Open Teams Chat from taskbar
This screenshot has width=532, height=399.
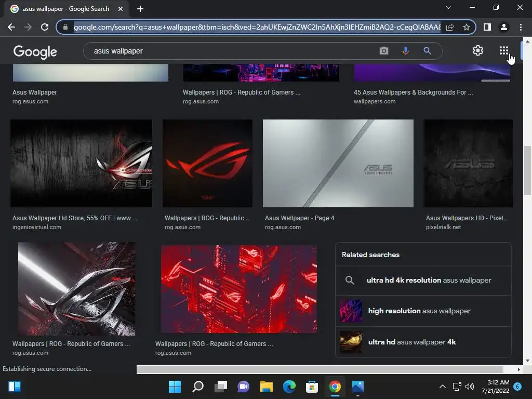click(243, 387)
